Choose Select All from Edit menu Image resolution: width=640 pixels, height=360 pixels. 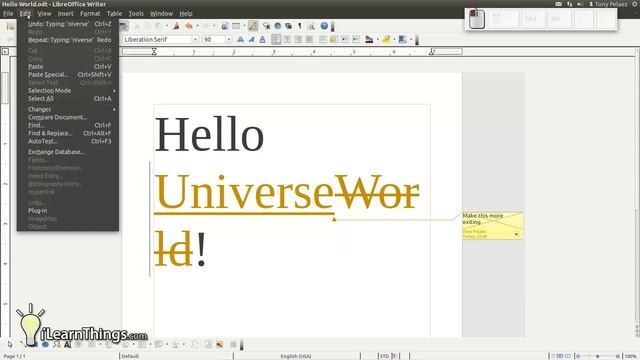(68, 99)
